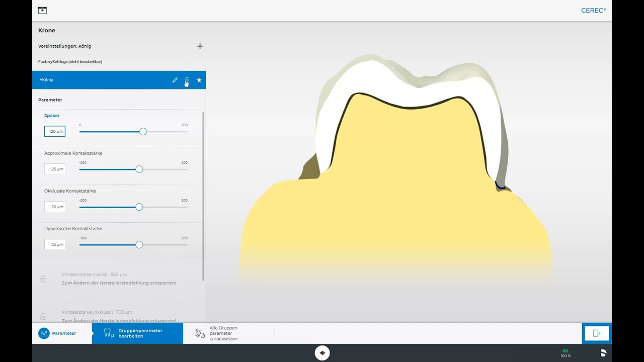Open Gruppenparameter bearbeiten tab
This screenshot has height=362, width=644.
(137, 333)
